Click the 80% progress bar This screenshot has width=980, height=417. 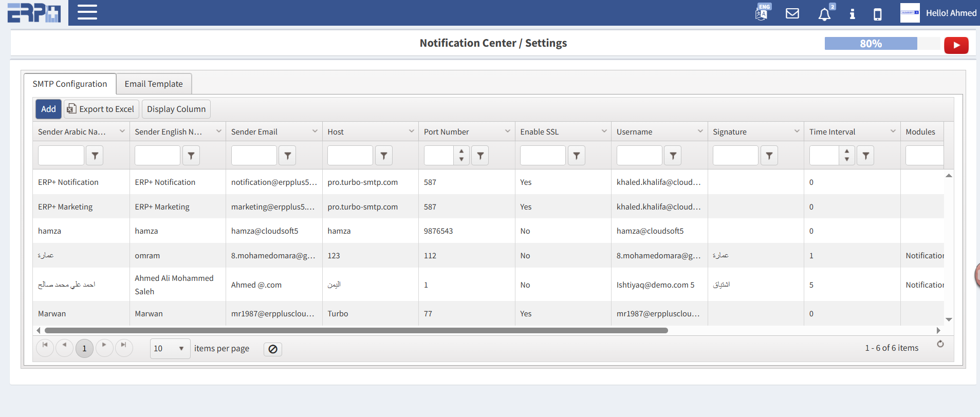click(871, 44)
